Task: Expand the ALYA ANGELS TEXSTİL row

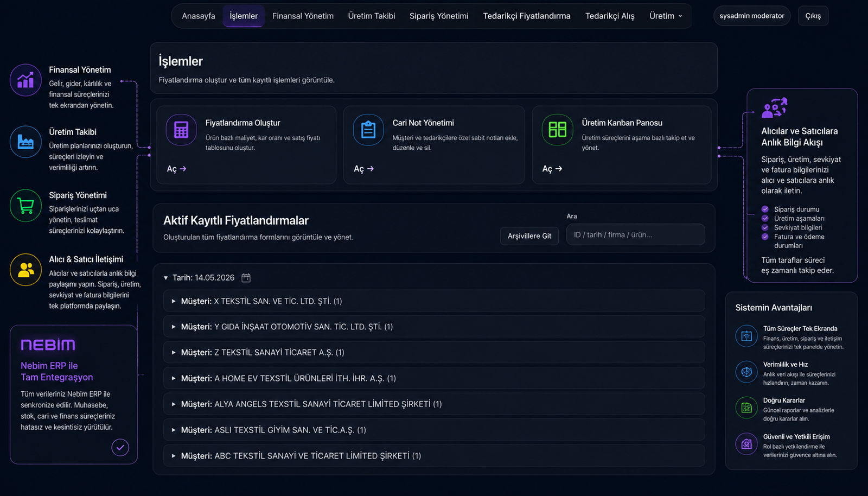Action: point(434,404)
